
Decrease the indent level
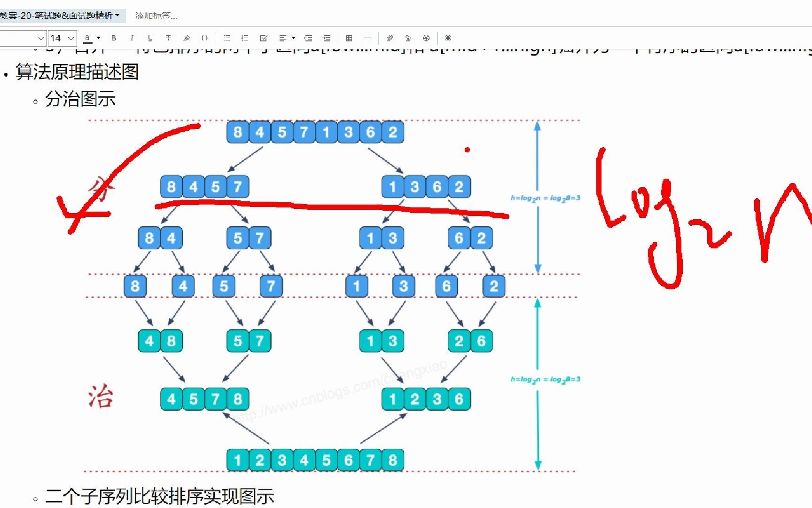click(x=308, y=38)
